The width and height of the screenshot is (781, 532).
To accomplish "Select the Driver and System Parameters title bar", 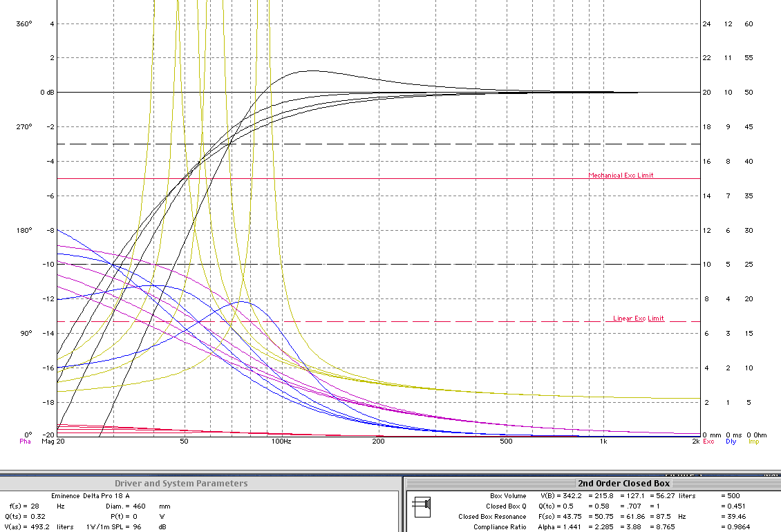I will 199,483.
